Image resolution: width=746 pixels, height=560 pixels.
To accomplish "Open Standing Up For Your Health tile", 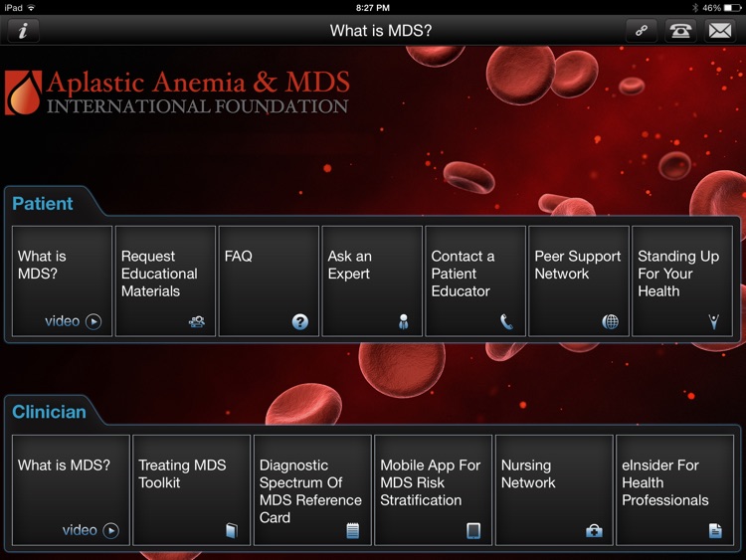I will tap(682, 281).
